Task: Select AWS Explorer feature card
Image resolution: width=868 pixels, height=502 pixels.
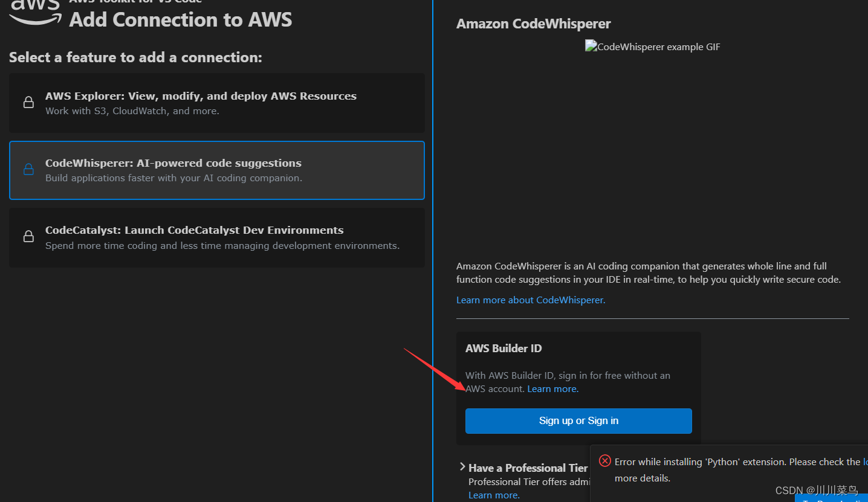Action: click(x=217, y=103)
